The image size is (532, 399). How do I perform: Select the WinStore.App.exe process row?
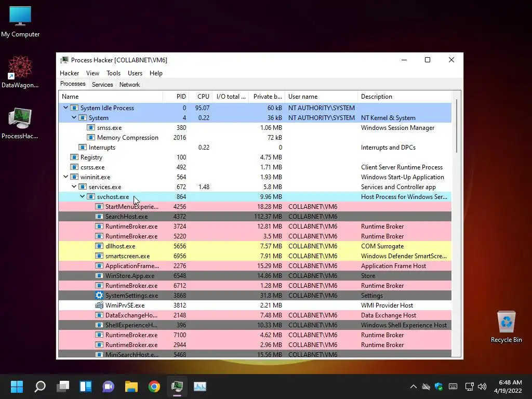[x=255, y=275]
